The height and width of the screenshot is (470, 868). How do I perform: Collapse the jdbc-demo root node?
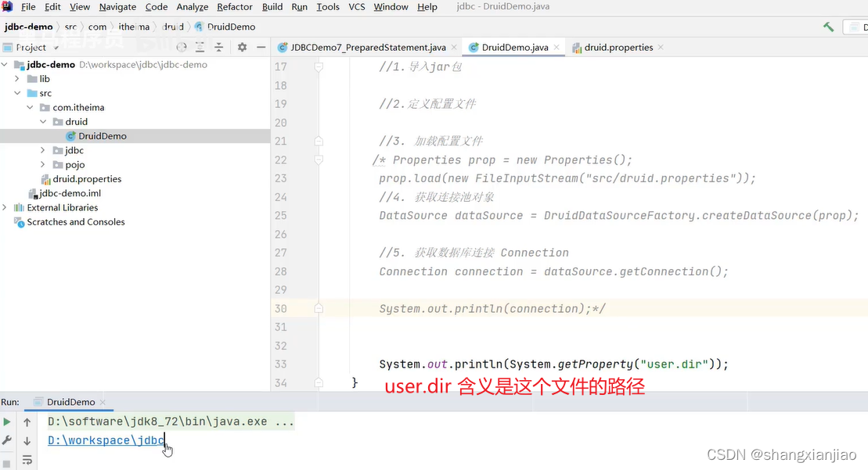[5, 64]
